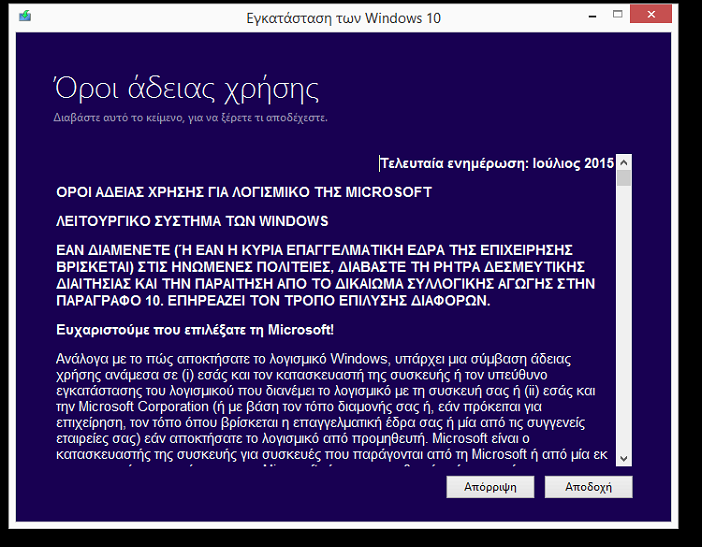Click 'ΟΡΟΙ ΑΔΕΙΑΣ ΧΡΗΣΗΣ ΓΙΑ ΛΟΓΙΣΜΙΚΟ ΤΗΣ MICROSOFT' line
702x547 pixels.
244,192
